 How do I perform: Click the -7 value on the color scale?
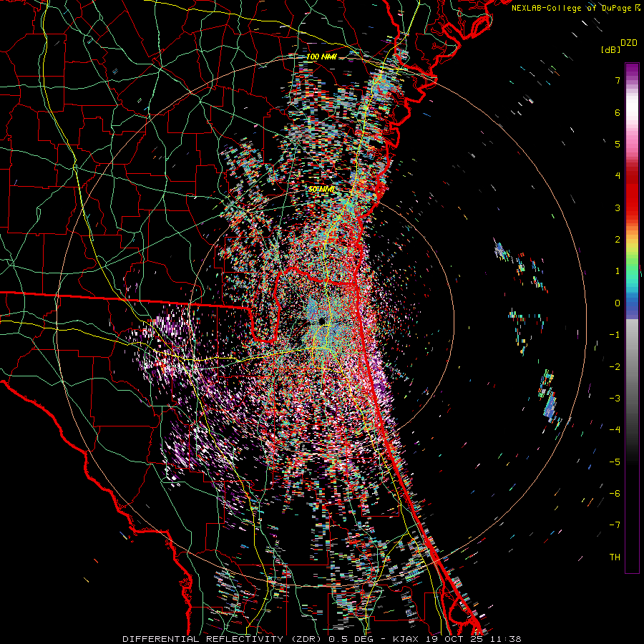(x=615, y=525)
